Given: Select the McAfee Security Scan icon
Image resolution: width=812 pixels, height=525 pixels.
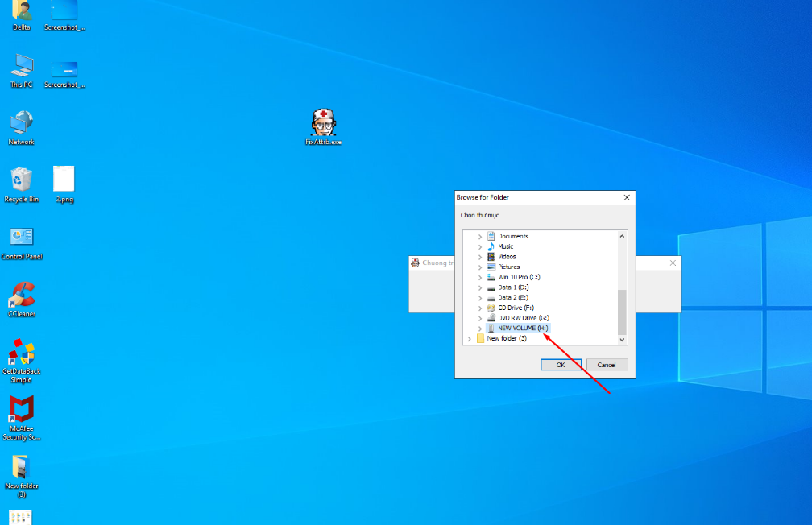Looking at the screenshot, I should pos(21,409).
